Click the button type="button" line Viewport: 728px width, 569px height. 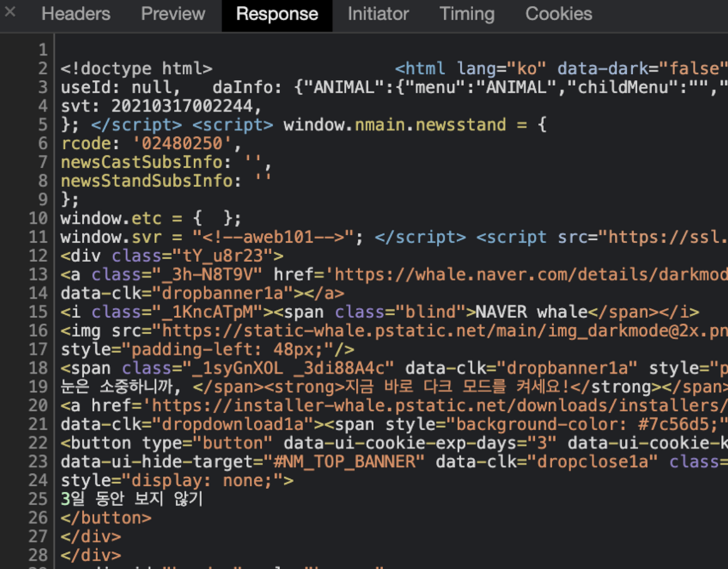[394, 444]
